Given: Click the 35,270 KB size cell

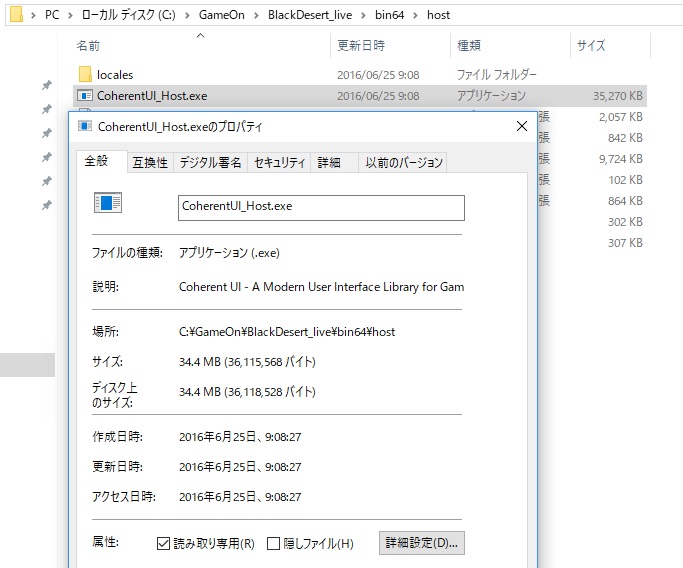Looking at the screenshot, I should (618, 96).
